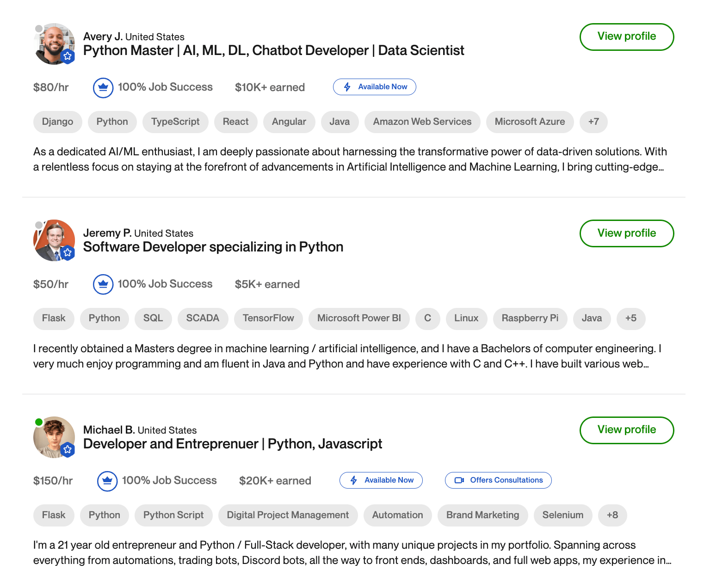Image resolution: width=704 pixels, height=588 pixels.
Task: Expand Michael's +8 more skills tag
Action: point(612,515)
